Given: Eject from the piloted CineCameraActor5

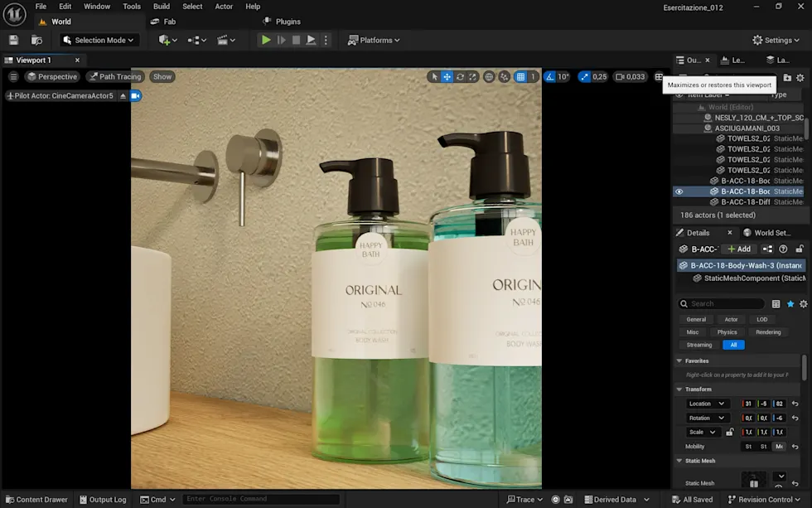Looking at the screenshot, I should tap(123, 96).
